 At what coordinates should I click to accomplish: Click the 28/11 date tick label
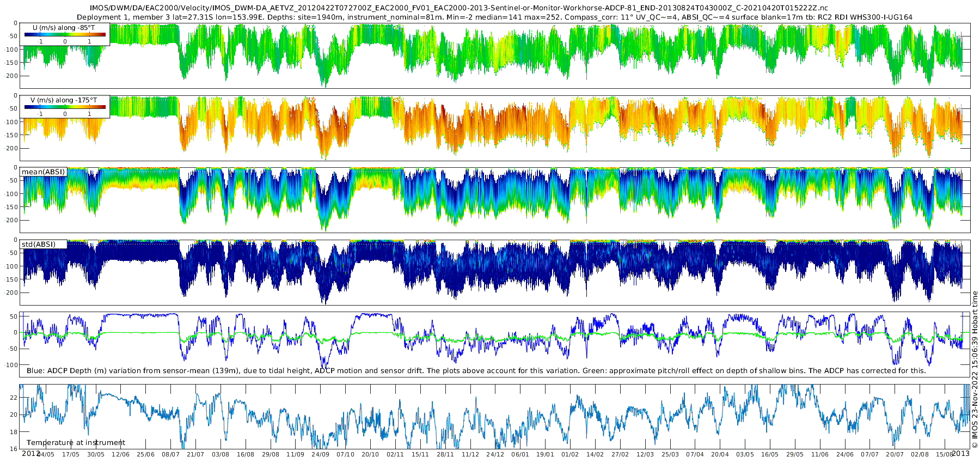click(445, 454)
